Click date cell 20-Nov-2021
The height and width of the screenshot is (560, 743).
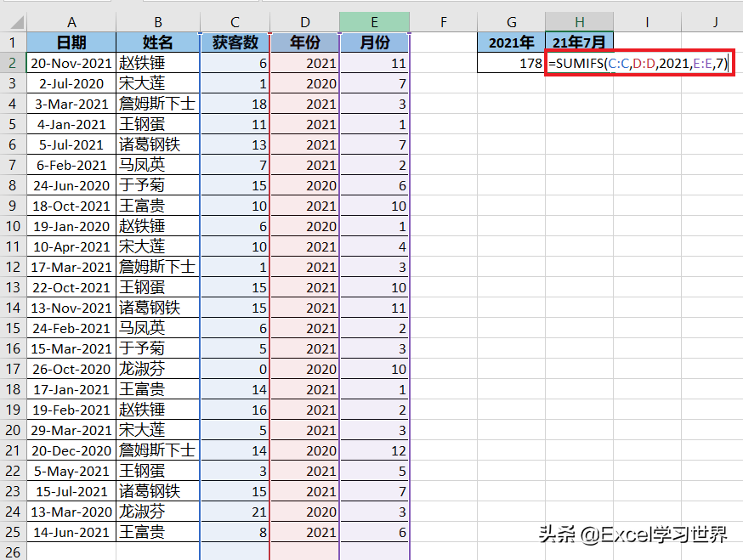[71, 63]
